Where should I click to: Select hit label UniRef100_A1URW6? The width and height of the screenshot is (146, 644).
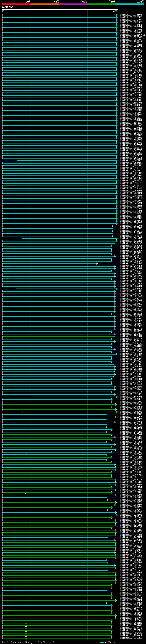click(x=131, y=374)
